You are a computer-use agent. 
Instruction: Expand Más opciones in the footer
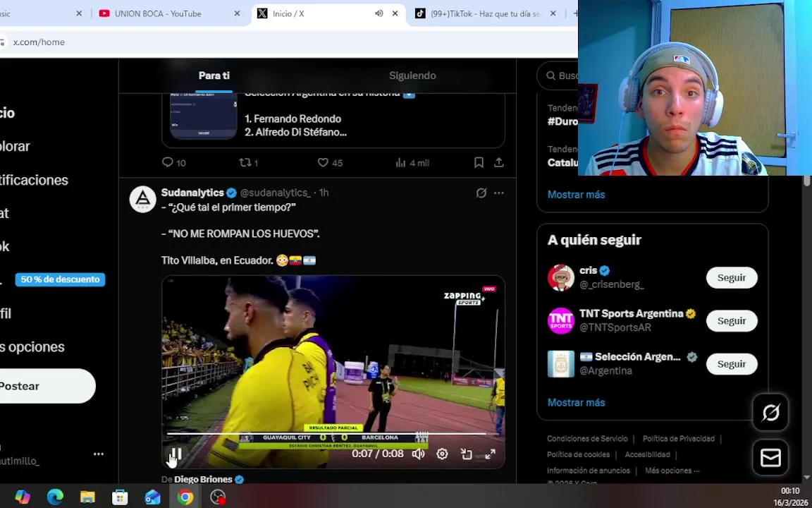(x=672, y=471)
